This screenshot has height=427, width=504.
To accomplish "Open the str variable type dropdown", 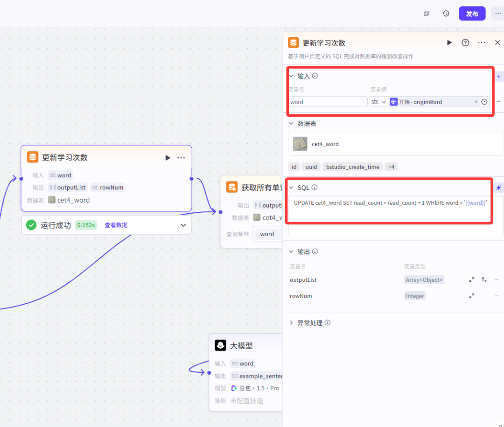I will pos(378,102).
